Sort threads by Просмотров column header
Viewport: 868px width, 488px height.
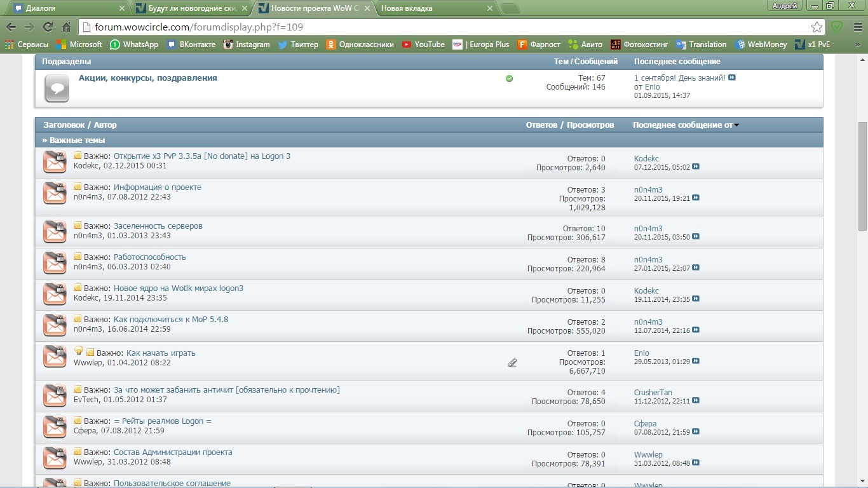590,125
